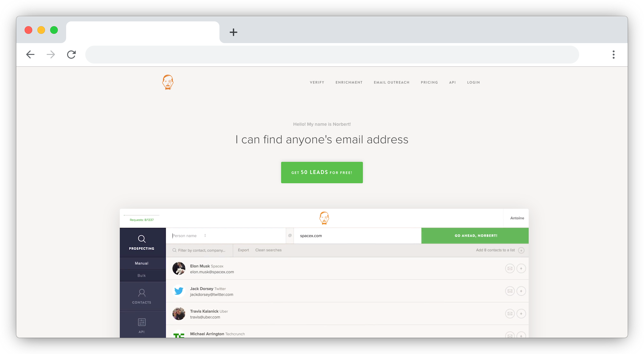Screen dimensions: 644x354
Task: Click the macOS red close window button
Action: pos(28,30)
